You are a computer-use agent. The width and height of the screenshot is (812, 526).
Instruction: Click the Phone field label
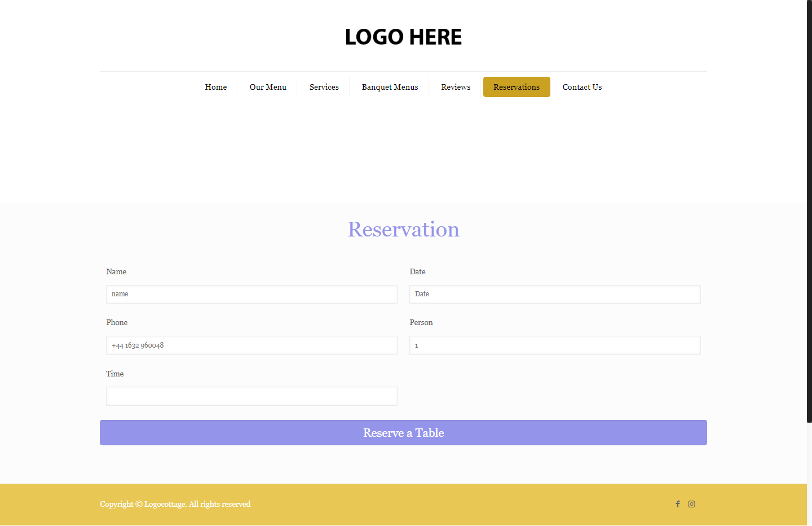click(x=117, y=322)
